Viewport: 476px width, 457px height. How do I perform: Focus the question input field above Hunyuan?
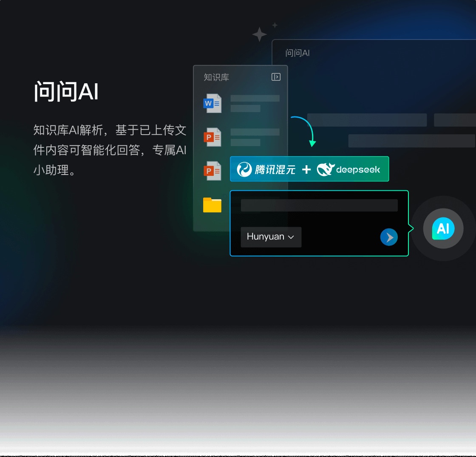click(x=319, y=206)
